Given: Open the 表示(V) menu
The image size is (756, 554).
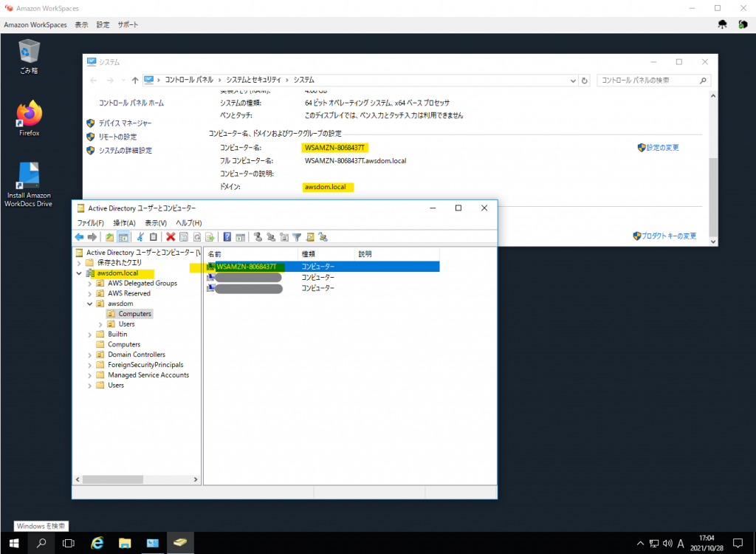Looking at the screenshot, I should pos(155,222).
